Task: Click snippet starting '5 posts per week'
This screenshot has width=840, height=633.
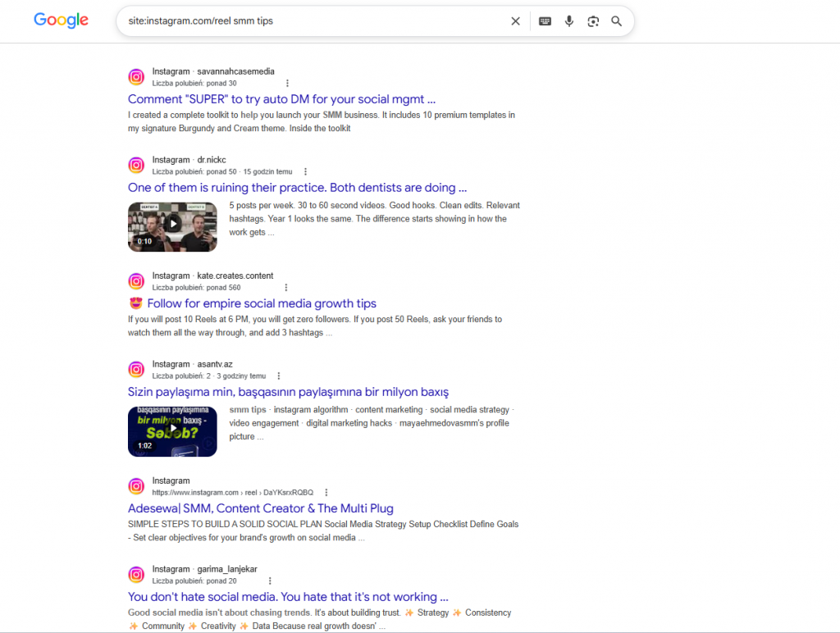Action: 374,218
